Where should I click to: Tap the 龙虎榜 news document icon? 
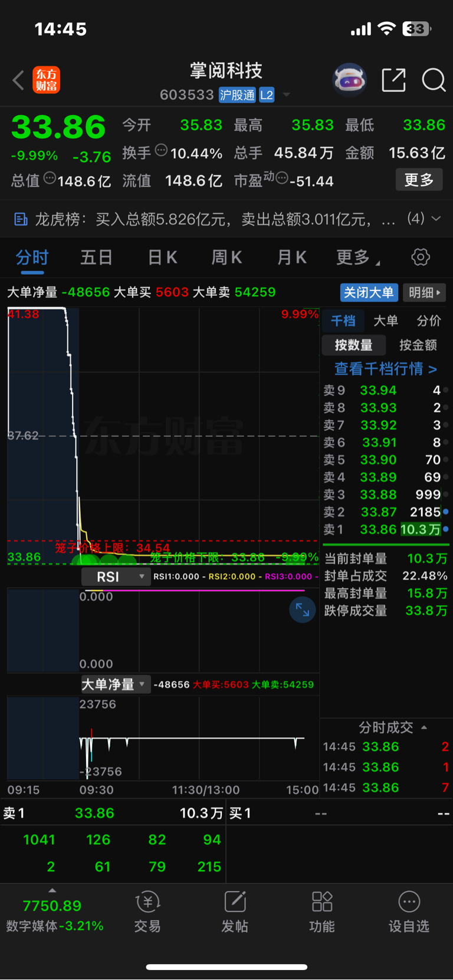point(21,219)
